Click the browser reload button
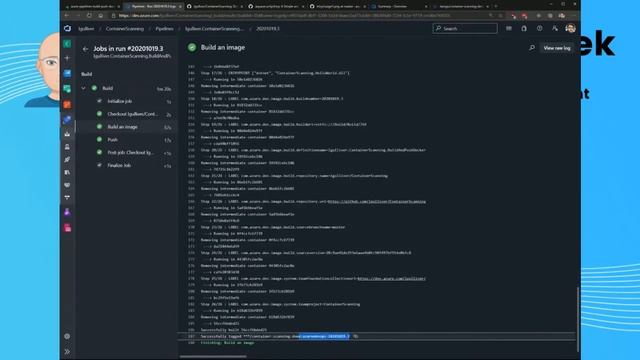This screenshot has height=360, width=640. (x=89, y=16)
